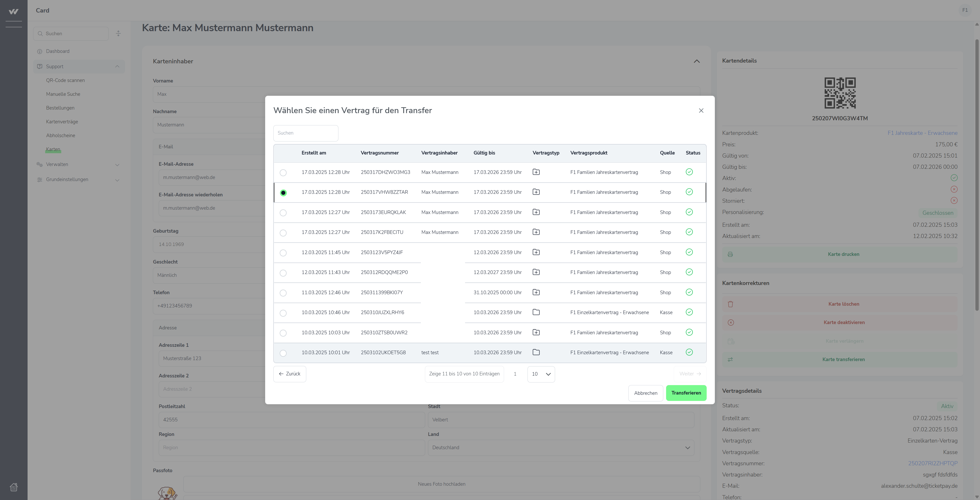Select radio for contract 2503102UKOET5G8
The width and height of the screenshot is (980, 500).
pyautogui.click(x=283, y=353)
